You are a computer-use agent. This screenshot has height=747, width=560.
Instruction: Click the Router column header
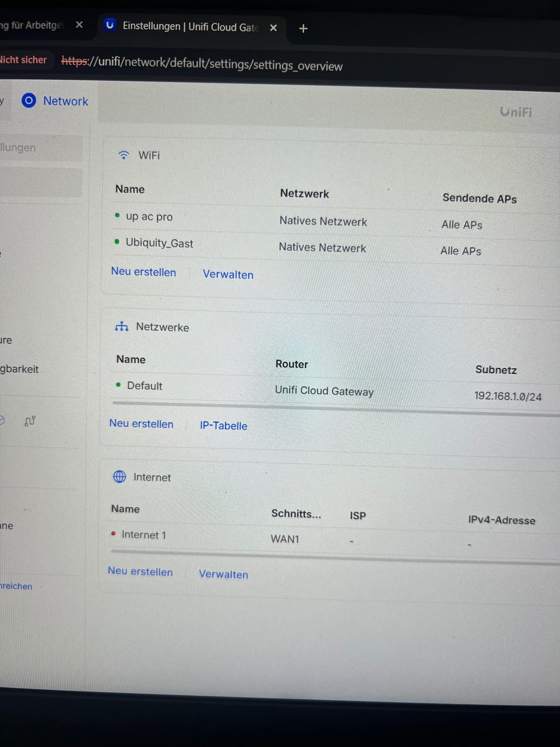click(x=292, y=364)
